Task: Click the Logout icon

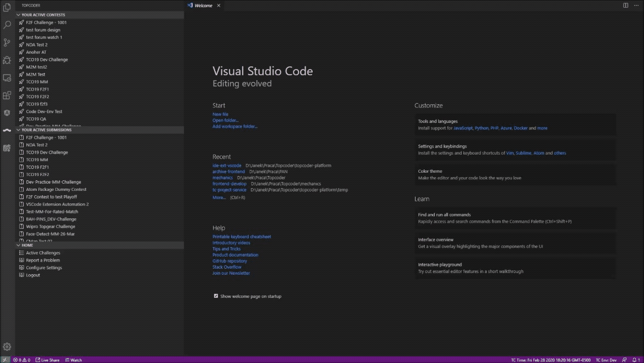Action: click(21, 275)
